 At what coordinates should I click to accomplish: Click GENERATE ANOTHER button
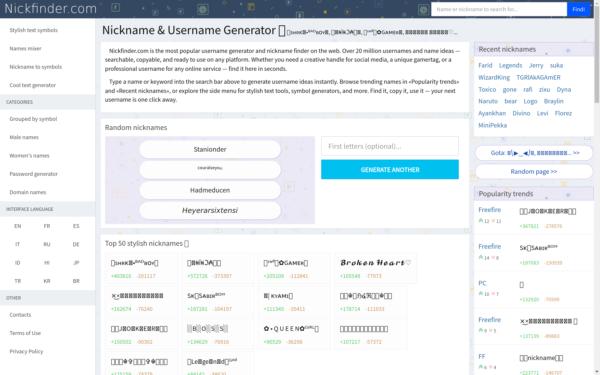tap(390, 170)
